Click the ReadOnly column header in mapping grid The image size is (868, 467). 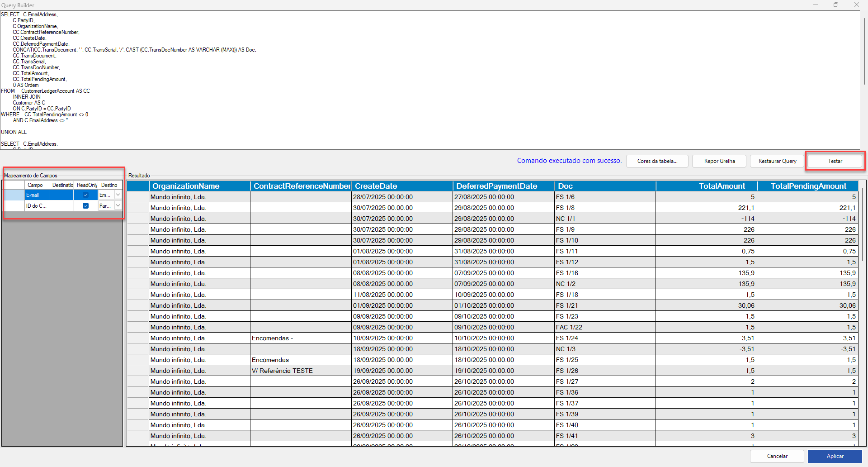coord(86,185)
